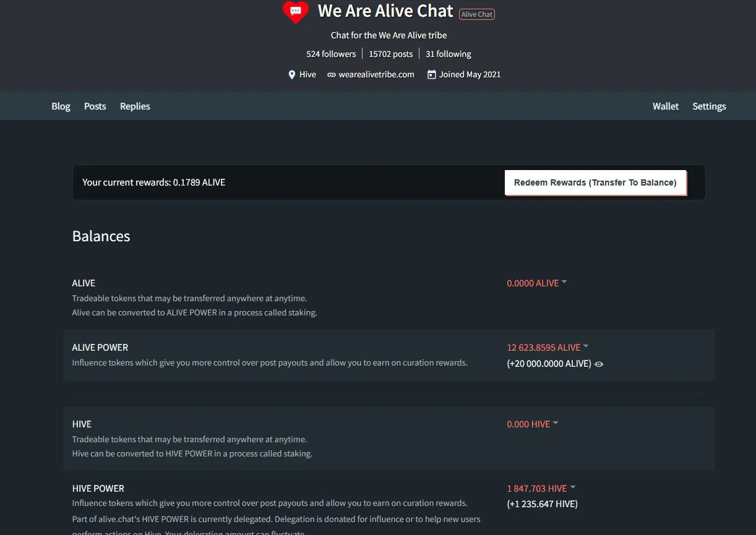Click the We Are Alive Chat title
The image size is (756, 535).
pyautogui.click(x=385, y=11)
